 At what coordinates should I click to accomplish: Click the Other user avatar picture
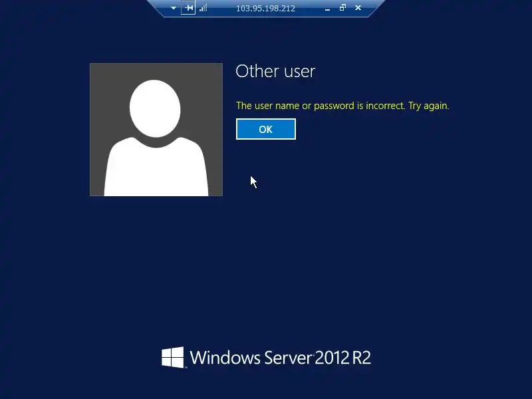tap(156, 130)
